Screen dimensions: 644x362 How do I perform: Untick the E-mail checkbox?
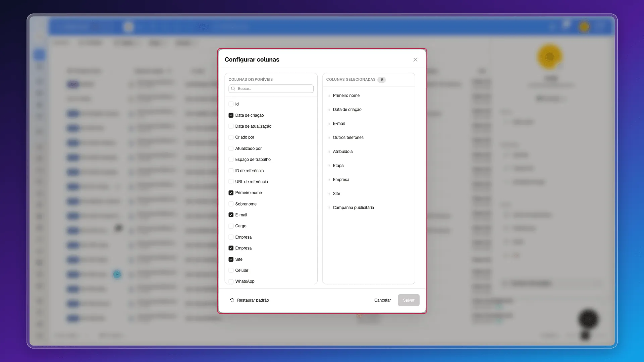click(231, 215)
